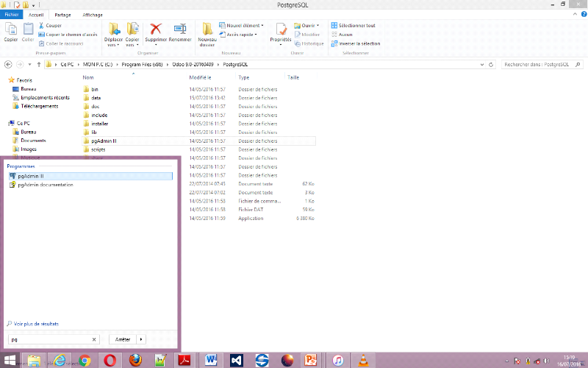Open Adobe Reader from the taskbar
588x368 pixels.
tap(184, 361)
